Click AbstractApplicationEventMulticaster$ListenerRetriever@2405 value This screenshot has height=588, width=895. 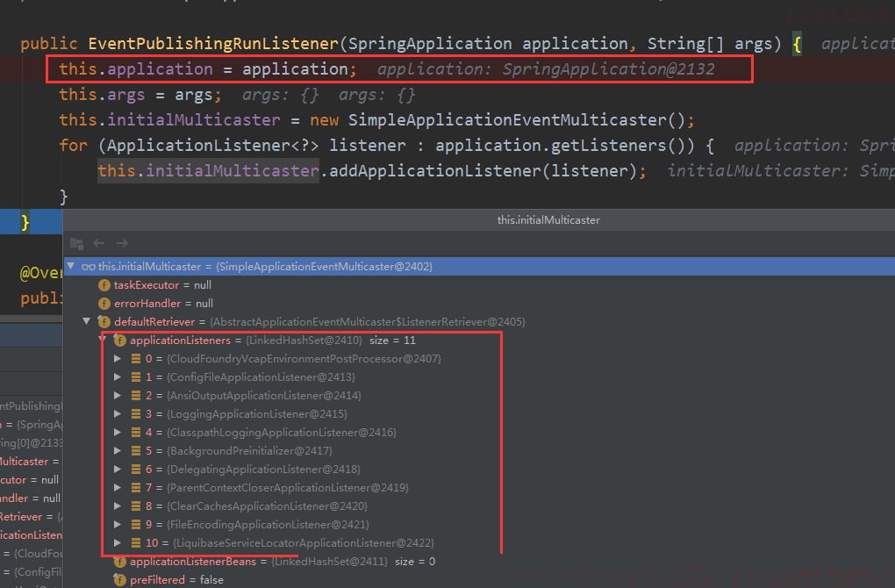368,322
